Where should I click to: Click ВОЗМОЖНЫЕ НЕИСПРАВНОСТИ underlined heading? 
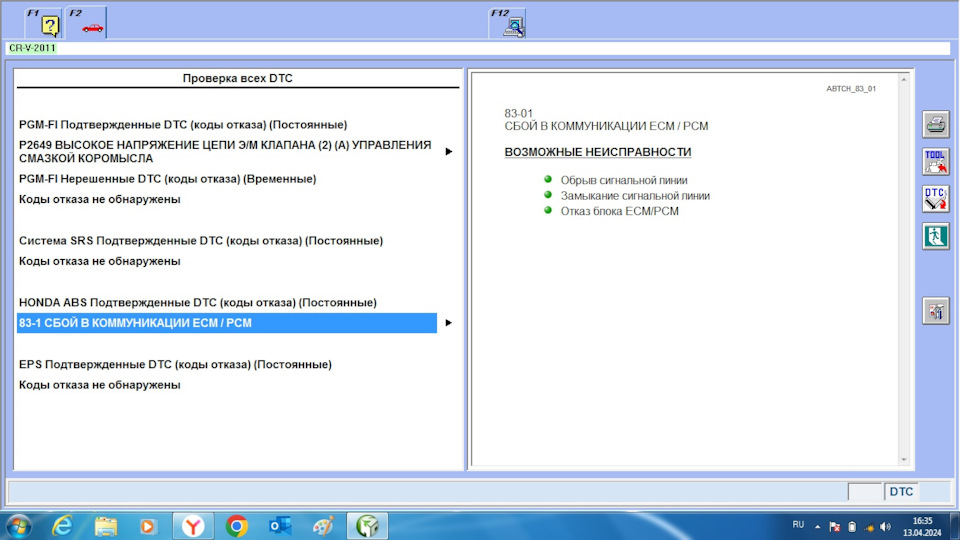pos(598,152)
